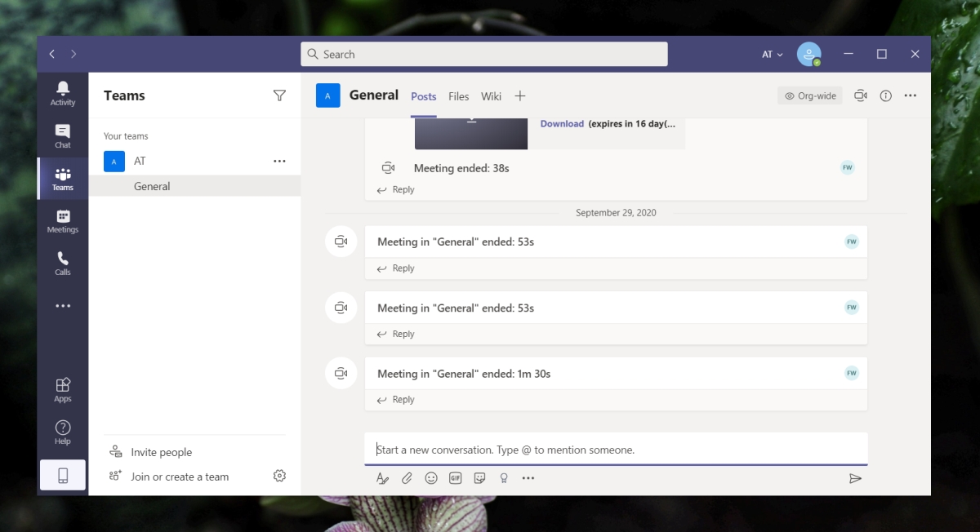The width and height of the screenshot is (980, 532).
Task: Send praise to a teammate
Action: (504, 478)
